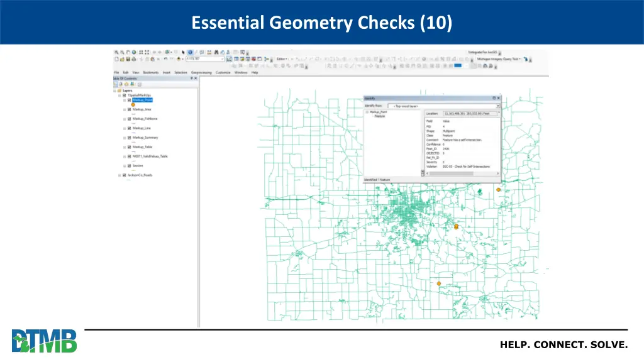The height and width of the screenshot is (362, 644).
Task: Click the Python window icon
Action: (260, 60)
